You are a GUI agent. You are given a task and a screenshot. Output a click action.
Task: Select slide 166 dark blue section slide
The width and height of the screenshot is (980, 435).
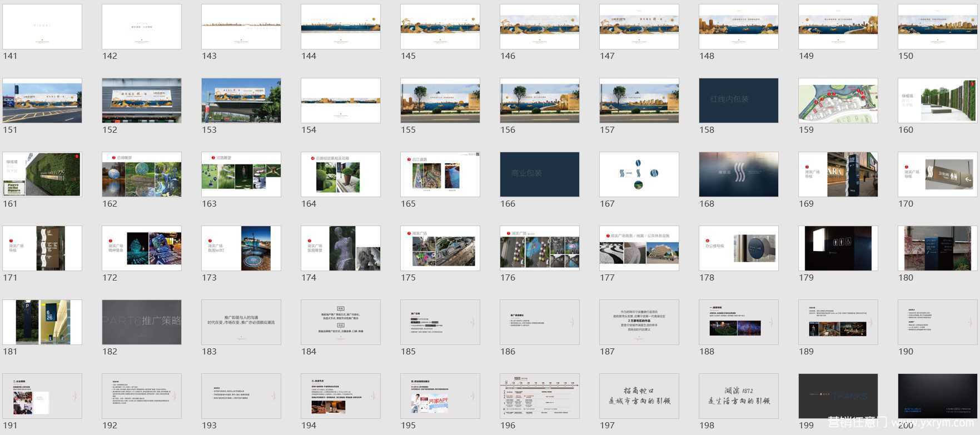tap(539, 174)
